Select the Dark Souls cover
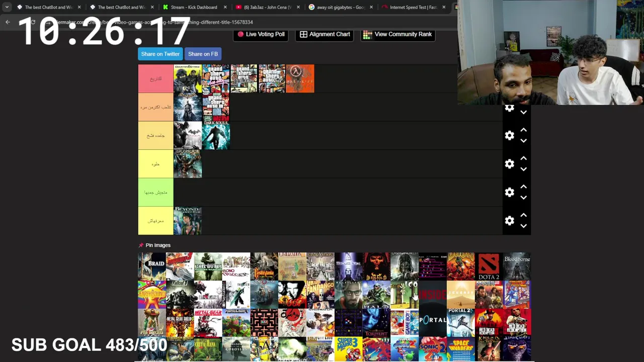 216,135
